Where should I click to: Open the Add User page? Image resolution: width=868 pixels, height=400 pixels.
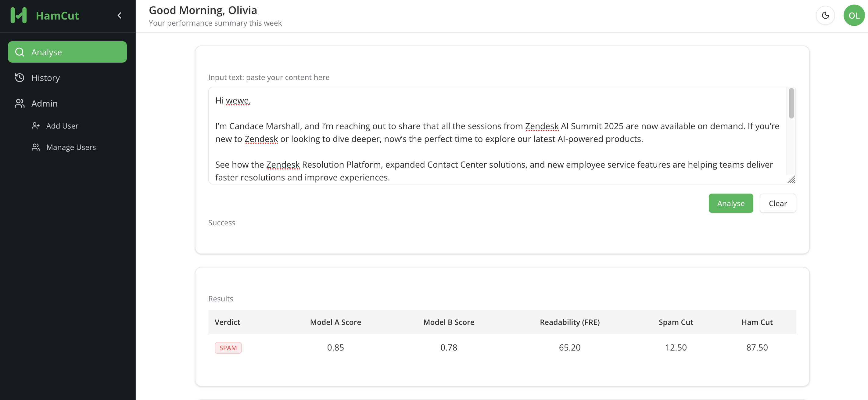[62, 126]
